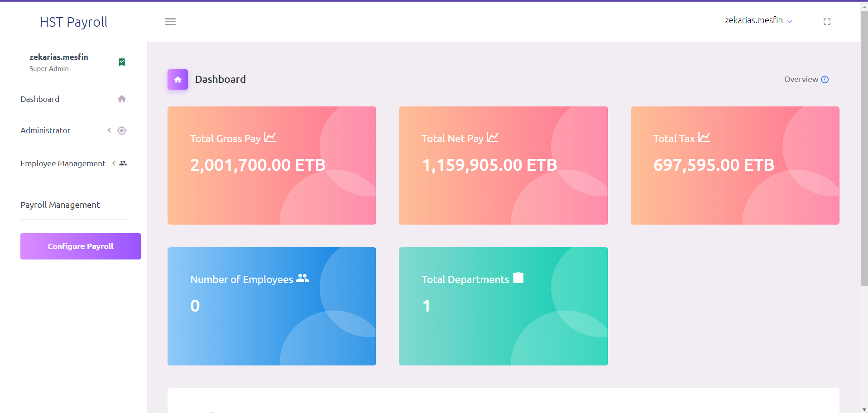Click the Dashboard page title text
868x413 pixels.
click(221, 79)
